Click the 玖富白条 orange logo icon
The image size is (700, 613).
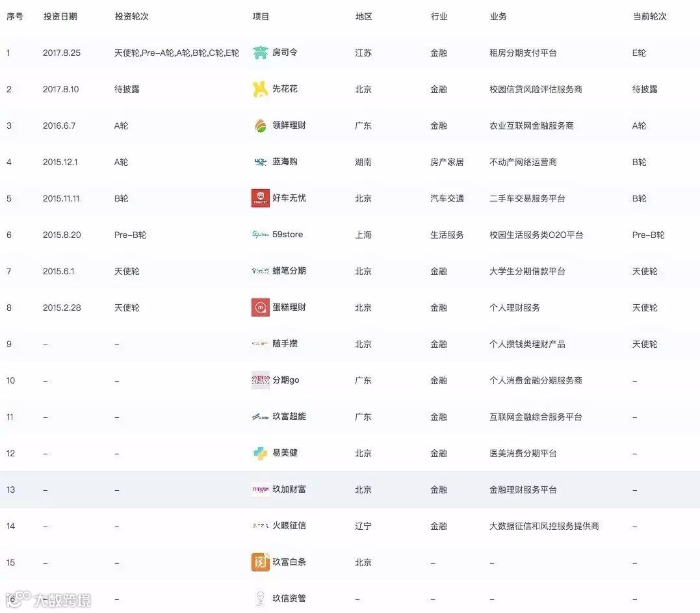(260, 562)
